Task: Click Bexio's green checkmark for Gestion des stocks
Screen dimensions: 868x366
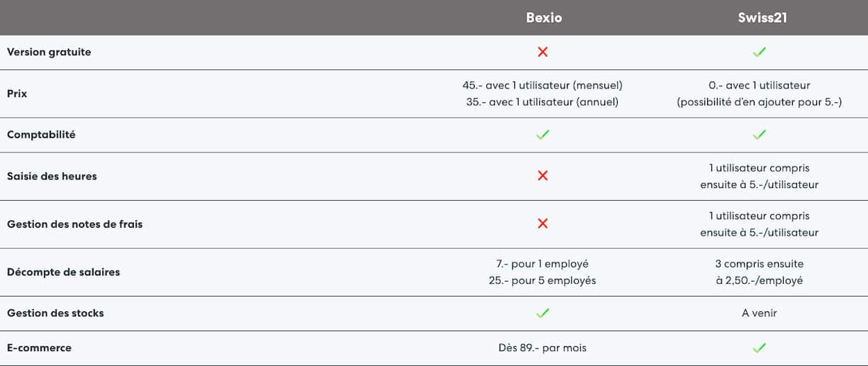Action: coord(543,313)
